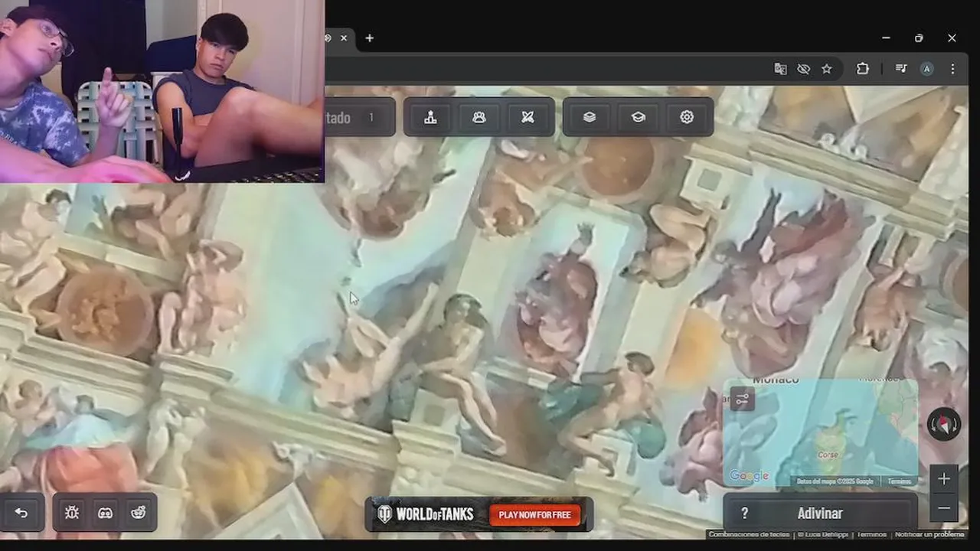Open the graduation cap learning icon
Screen dimensions: 980x551
pos(639,117)
